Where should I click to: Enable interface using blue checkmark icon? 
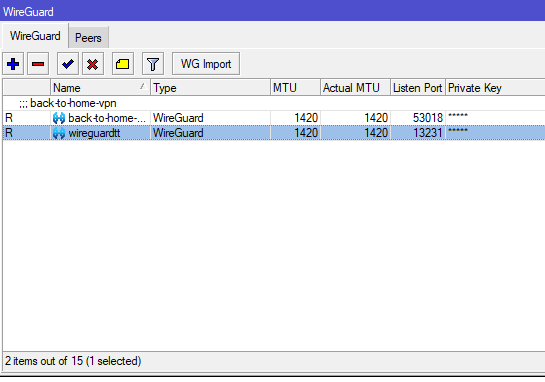point(68,64)
